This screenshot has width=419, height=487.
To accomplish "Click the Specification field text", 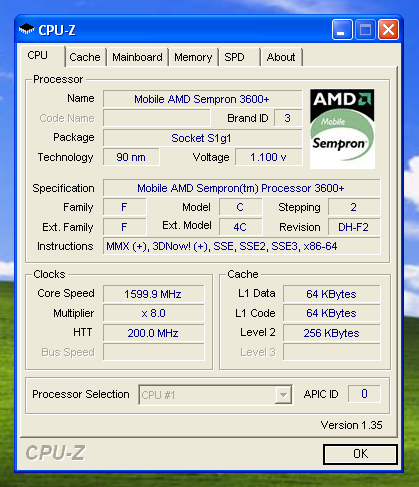I will (241, 188).
